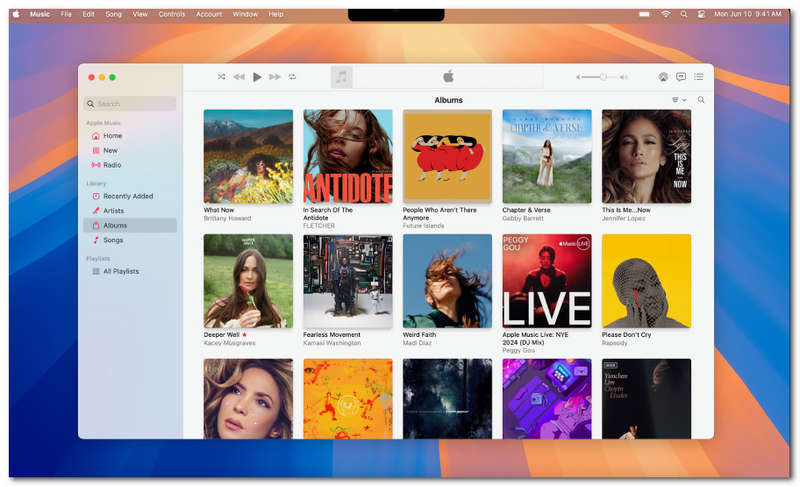Click the previous track rewind button
Screen dimensions: 800x487
click(239, 77)
